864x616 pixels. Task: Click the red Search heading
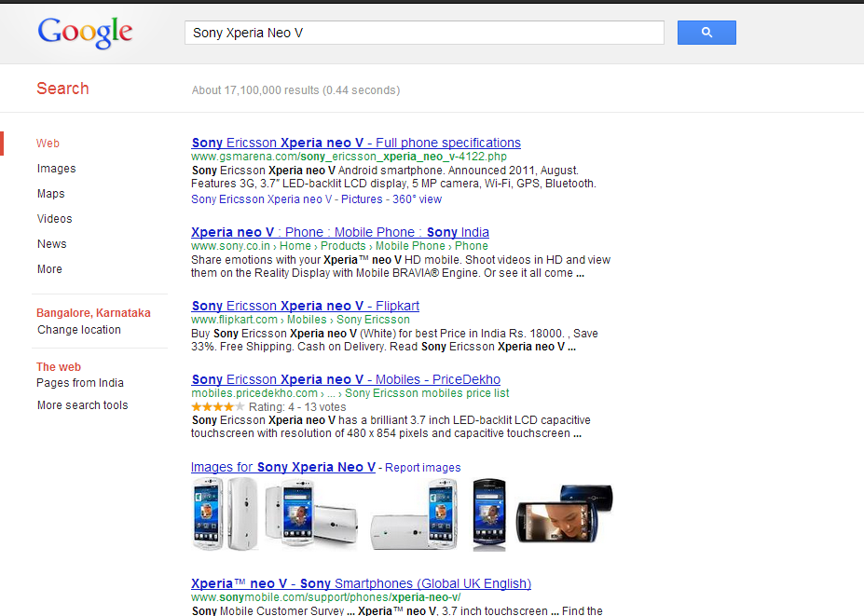coord(62,89)
